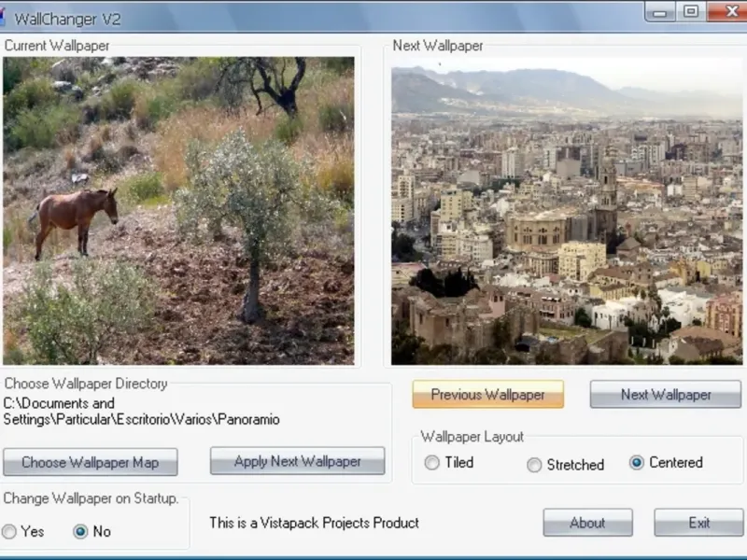Click the Vistapack Projects Product label

[x=314, y=523]
